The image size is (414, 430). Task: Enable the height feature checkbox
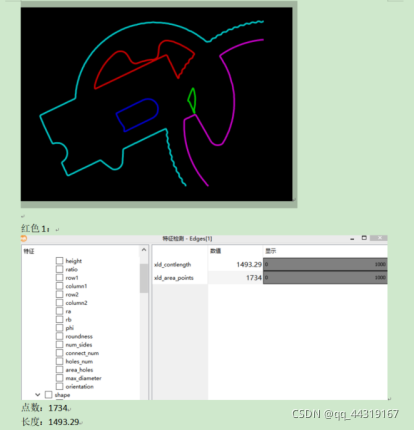click(59, 261)
